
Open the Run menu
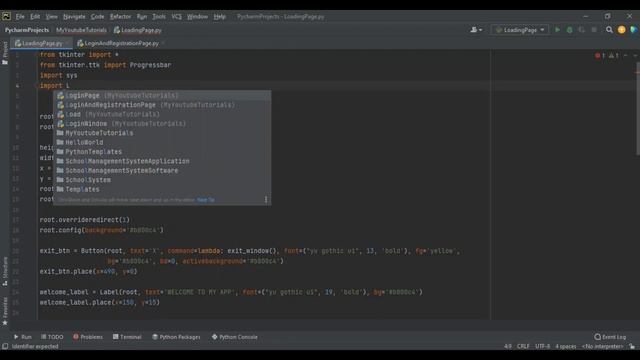142,16
